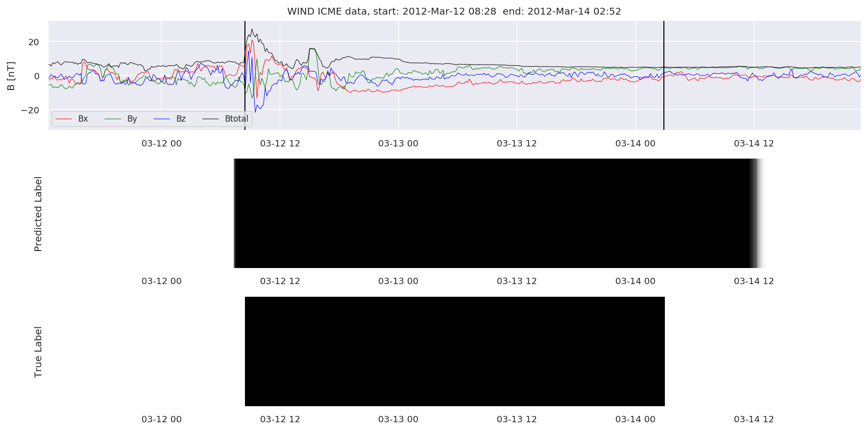Click the "True Label" axis label
Image resolution: width=868 pixels, height=431 pixels.
point(38,352)
